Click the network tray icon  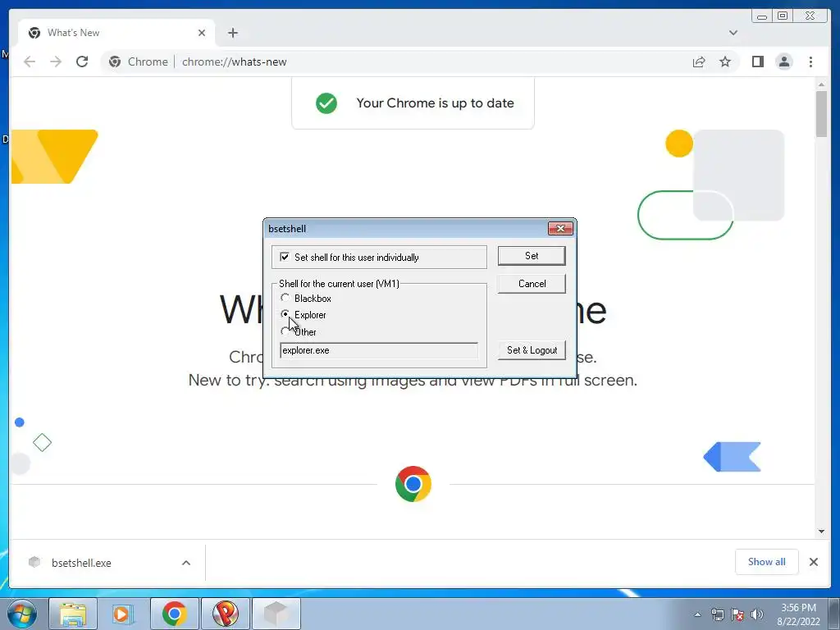click(x=717, y=614)
